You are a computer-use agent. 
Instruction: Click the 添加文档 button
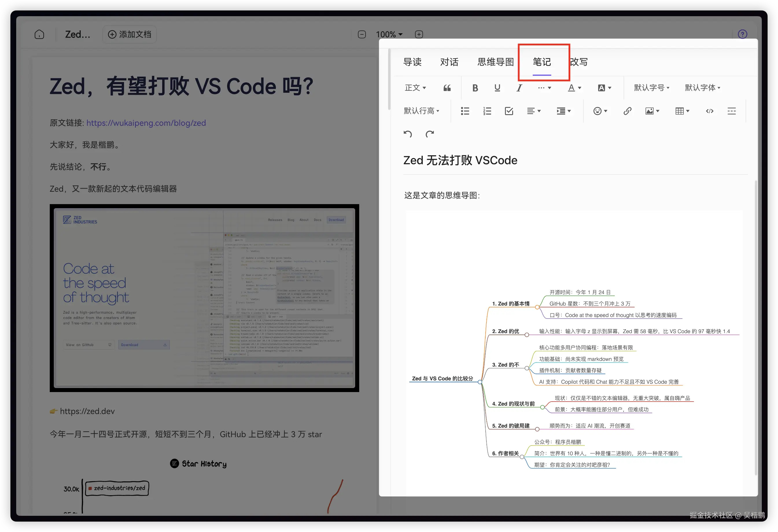tap(130, 34)
